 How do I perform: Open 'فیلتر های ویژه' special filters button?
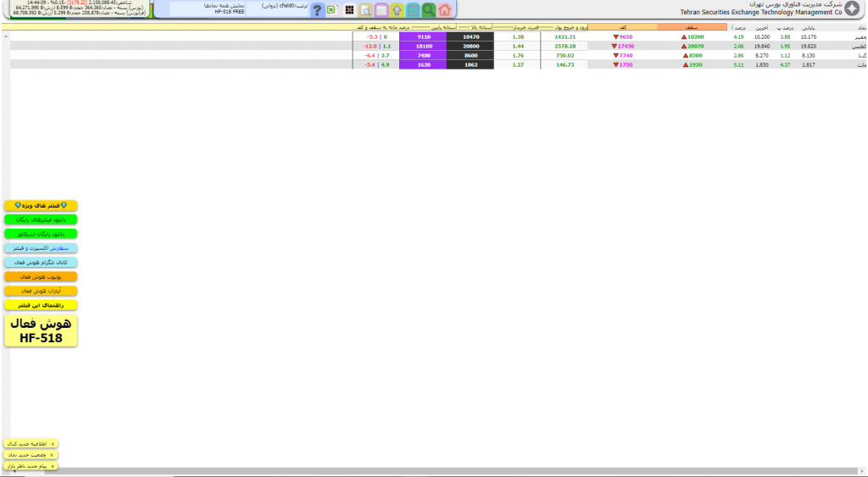pyautogui.click(x=41, y=205)
